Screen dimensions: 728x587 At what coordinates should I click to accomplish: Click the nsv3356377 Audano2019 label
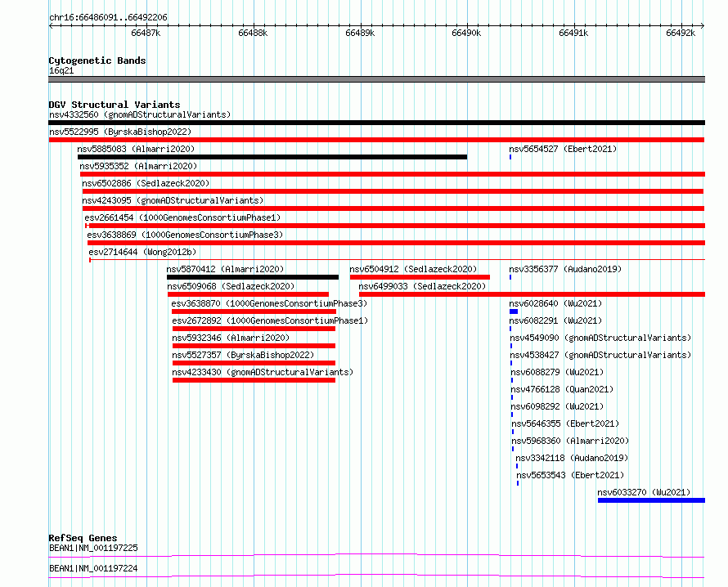click(x=565, y=269)
